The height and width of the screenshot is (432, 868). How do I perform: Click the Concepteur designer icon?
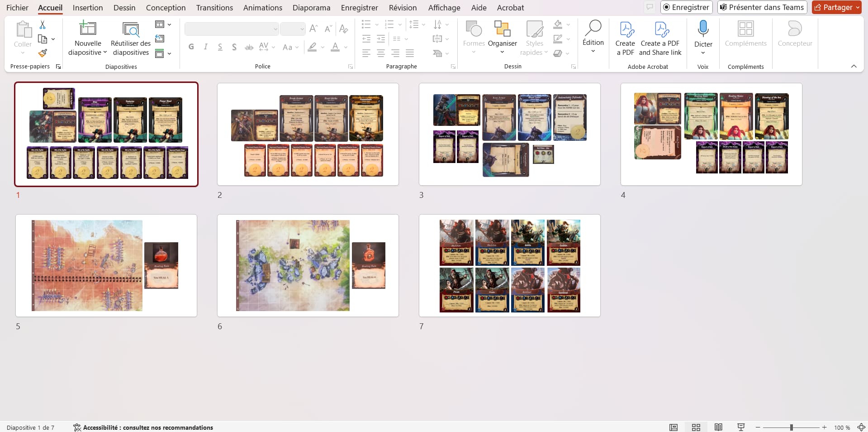[x=795, y=29]
